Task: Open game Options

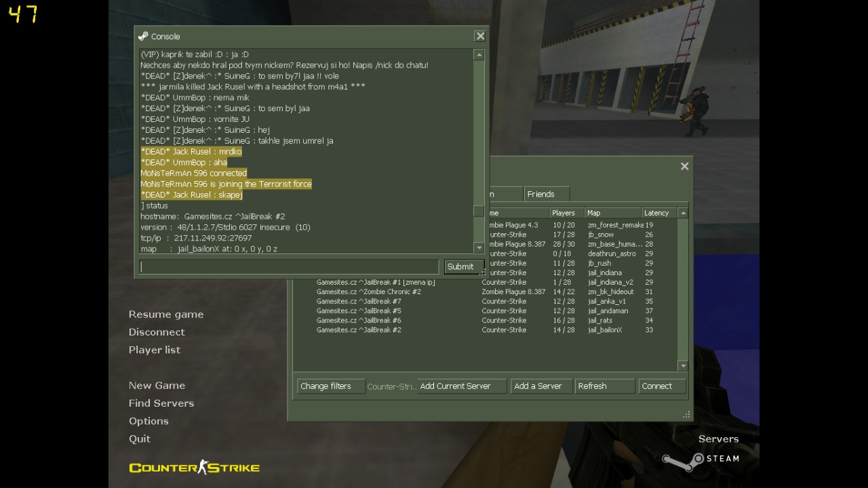Action: click(x=149, y=421)
